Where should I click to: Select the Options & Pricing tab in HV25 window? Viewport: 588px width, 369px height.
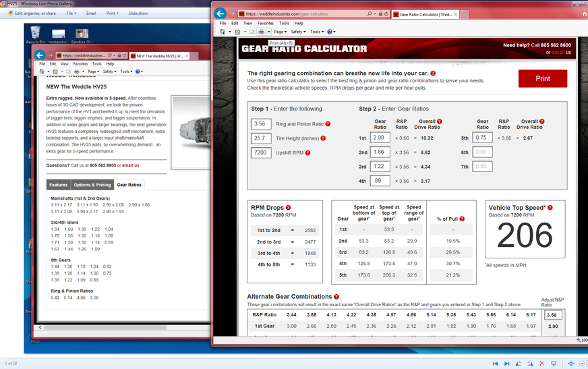click(x=92, y=185)
